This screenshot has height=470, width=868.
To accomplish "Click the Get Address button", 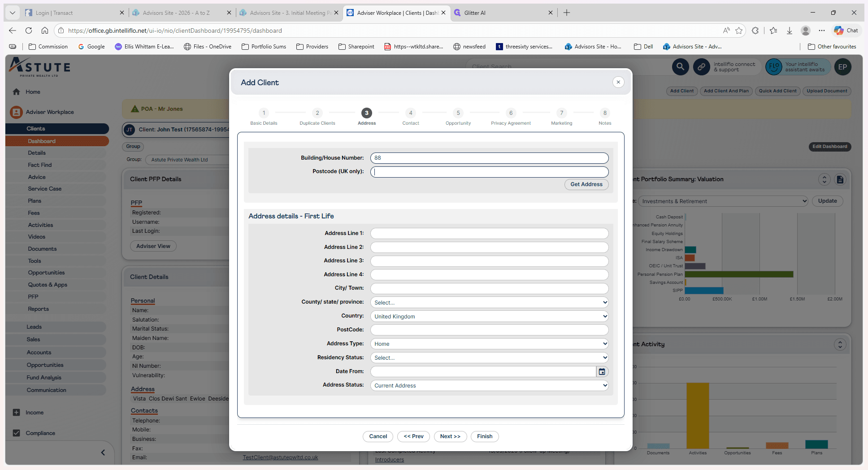I will (586, 184).
